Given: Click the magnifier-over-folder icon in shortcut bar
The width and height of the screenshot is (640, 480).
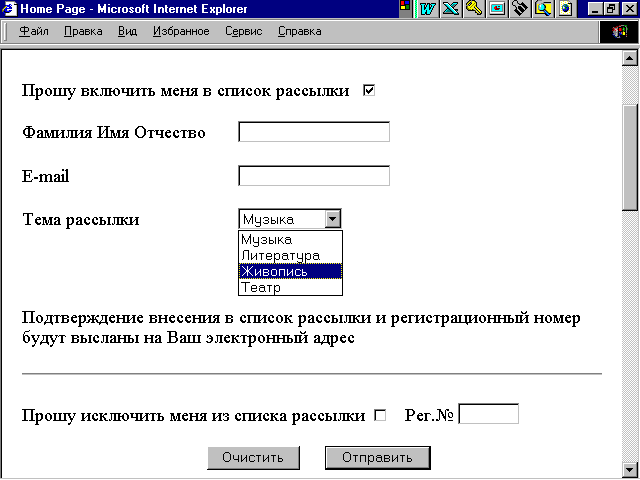Looking at the screenshot, I should pos(543,9).
